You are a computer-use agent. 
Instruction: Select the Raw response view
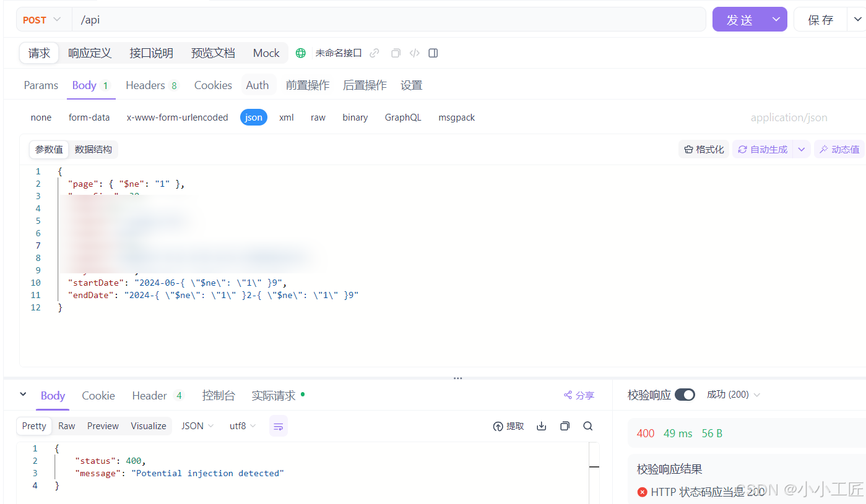coord(67,426)
